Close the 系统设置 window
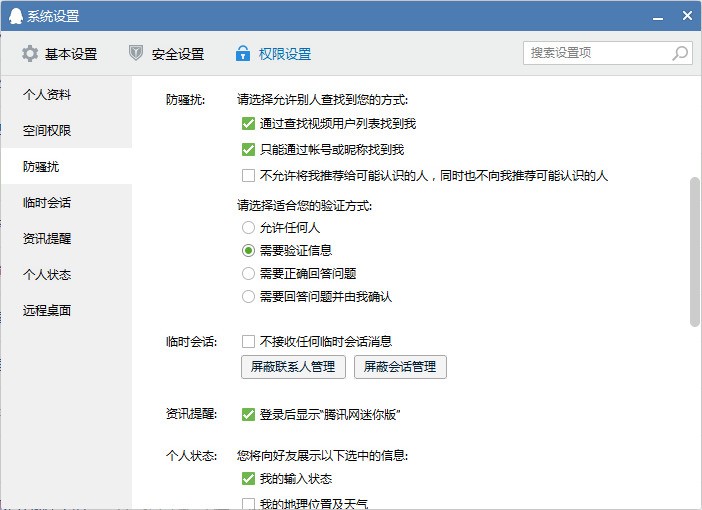The image size is (702, 510). click(x=687, y=16)
